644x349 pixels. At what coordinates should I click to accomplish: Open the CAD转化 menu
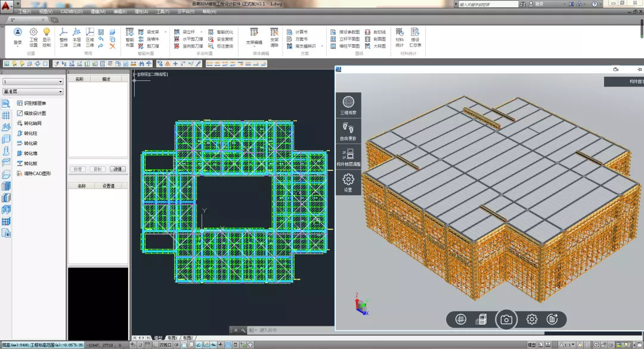[x=72, y=11]
